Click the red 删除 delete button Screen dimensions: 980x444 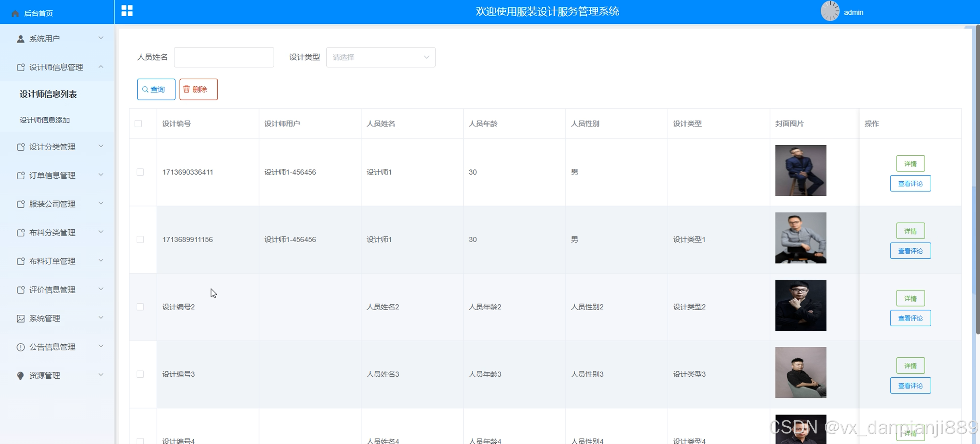(198, 89)
